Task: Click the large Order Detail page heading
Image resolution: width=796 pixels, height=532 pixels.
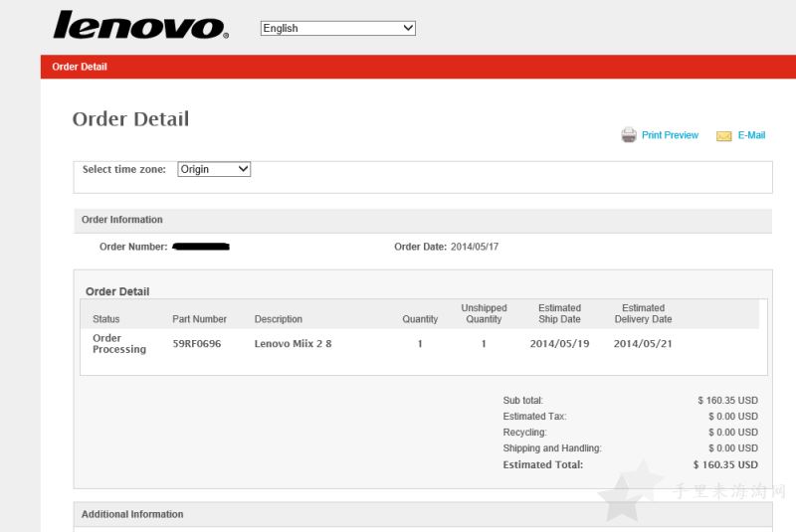Action: pyautogui.click(x=130, y=119)
